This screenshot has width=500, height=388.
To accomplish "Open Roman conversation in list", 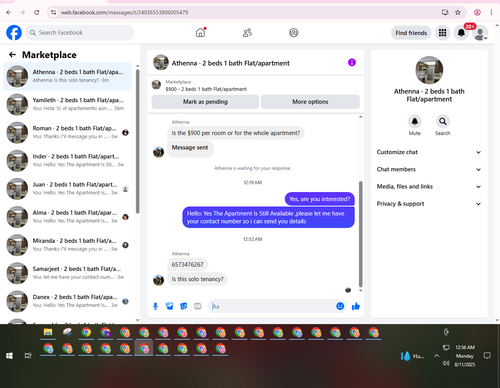I will pyautogui.click(x=67, y=132).
